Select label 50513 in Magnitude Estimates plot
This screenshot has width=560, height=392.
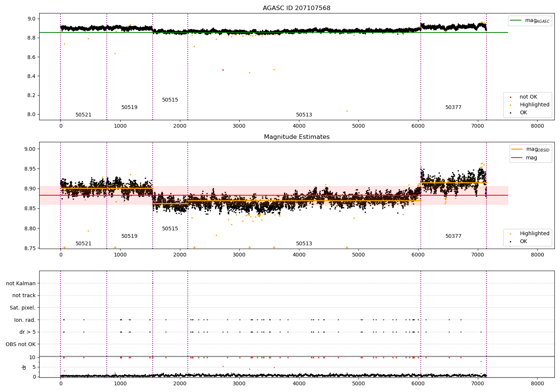[x=304, y=244]
